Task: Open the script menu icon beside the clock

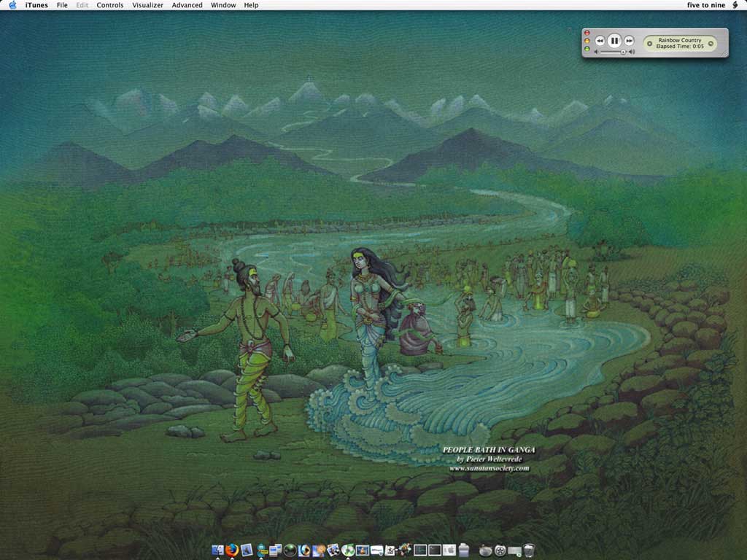Action: coord(735,5)
